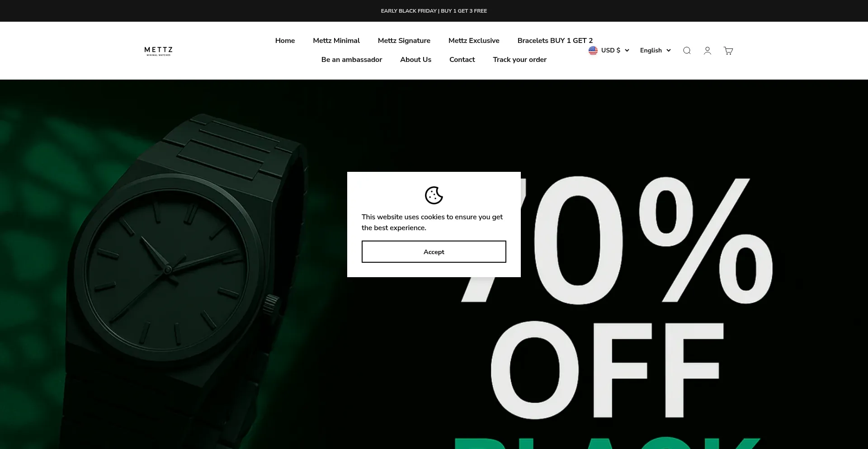Open the account user icon
This screenshot has width=868, height=449.
point(708,51)
